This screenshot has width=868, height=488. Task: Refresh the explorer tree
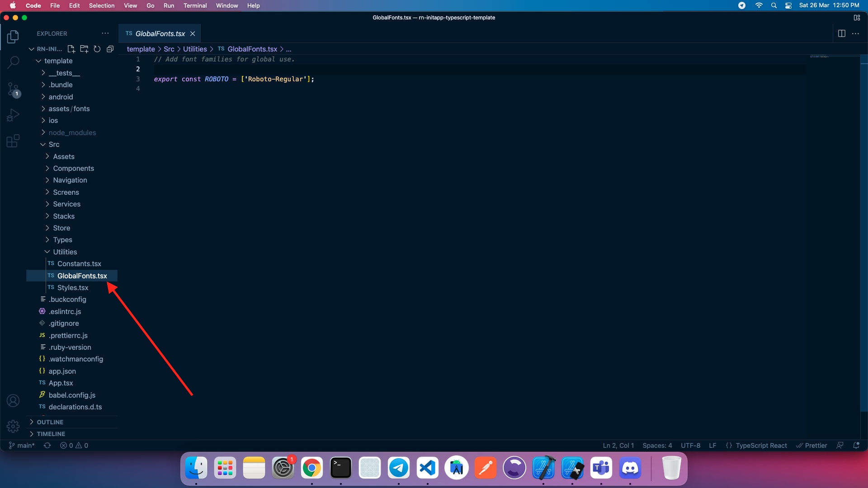click(x=97, y=49)
